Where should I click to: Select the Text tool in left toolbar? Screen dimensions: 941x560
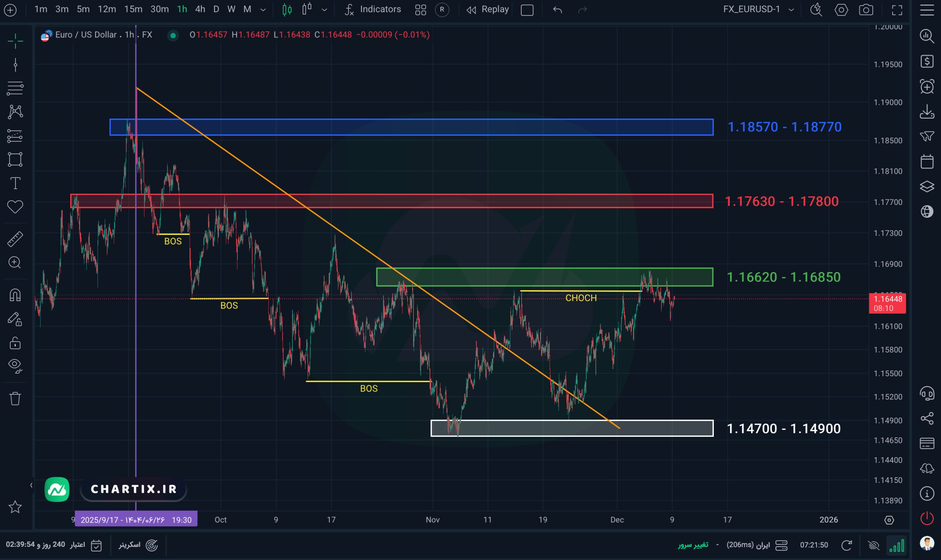coord(15,183)
